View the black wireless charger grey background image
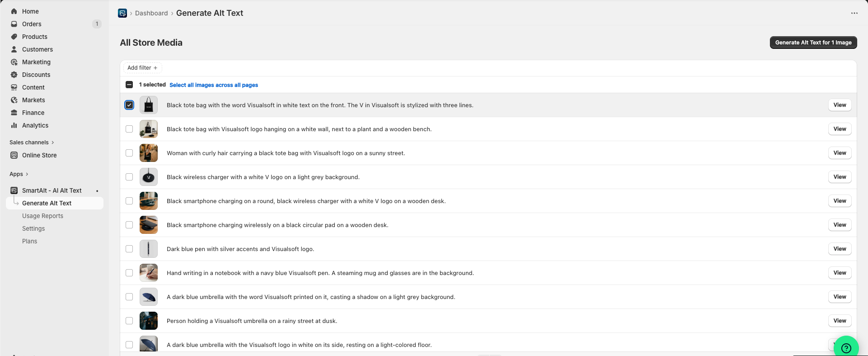The image size is (868, 356). 840,177
